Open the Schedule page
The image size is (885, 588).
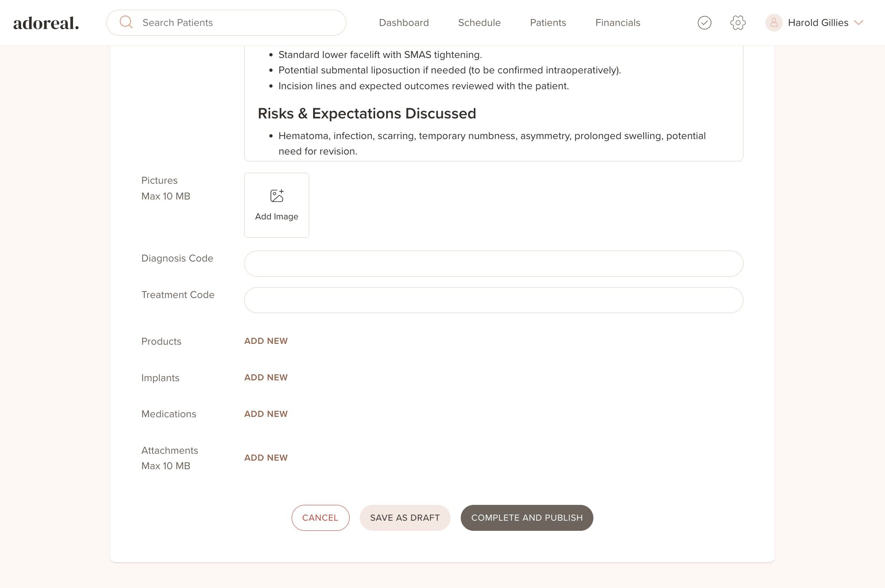click(479, 23)
